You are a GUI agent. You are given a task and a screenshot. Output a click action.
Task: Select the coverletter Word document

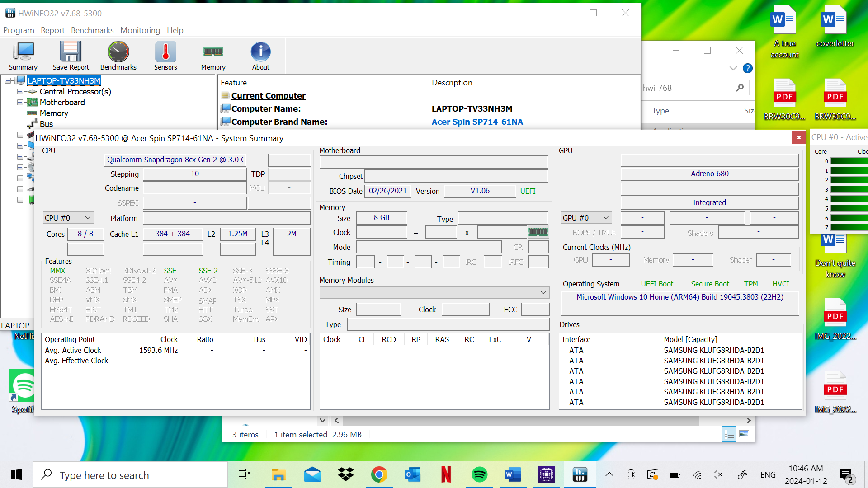(835, 27)
